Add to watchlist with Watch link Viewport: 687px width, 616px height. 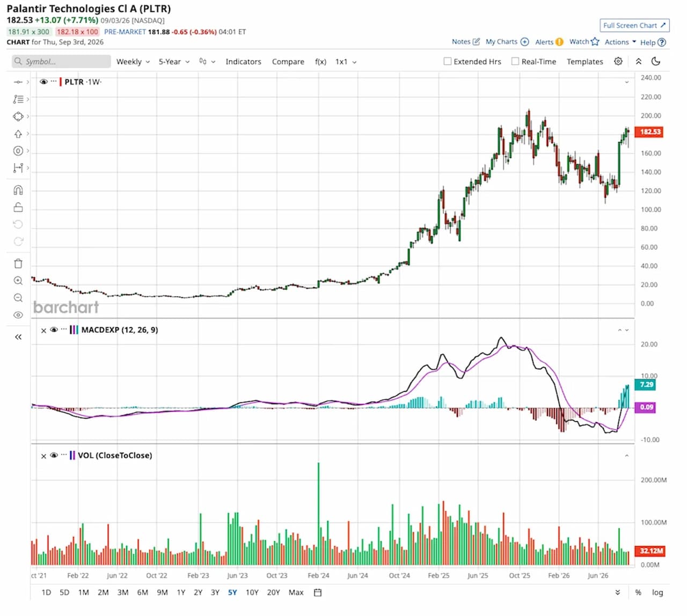tap(584, 42)
